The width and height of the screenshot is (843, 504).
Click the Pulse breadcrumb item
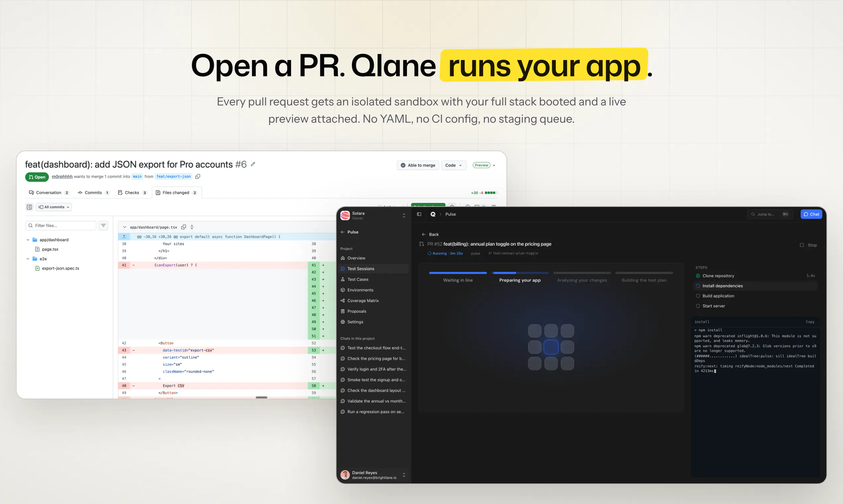click(x=450, y=214)
